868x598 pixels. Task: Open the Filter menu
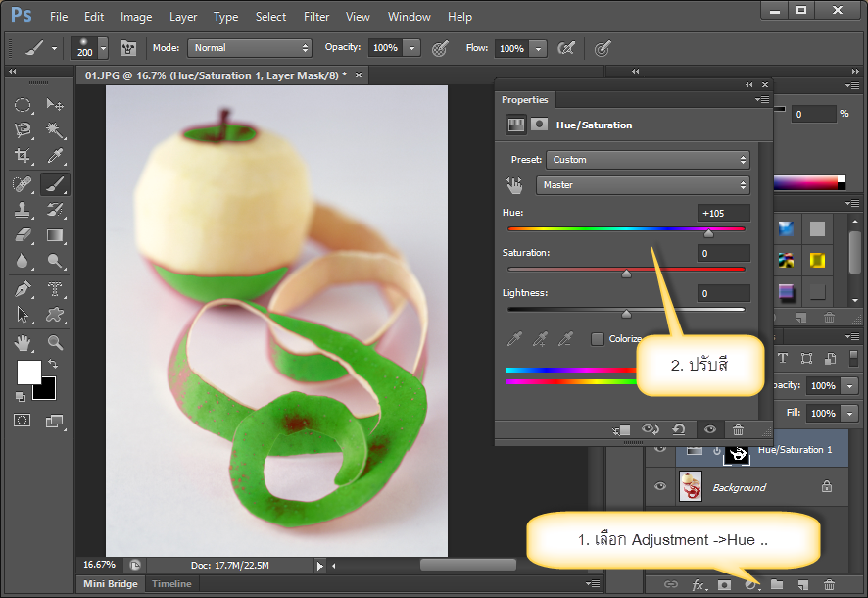pyautogui.click(x=315, y=17)
